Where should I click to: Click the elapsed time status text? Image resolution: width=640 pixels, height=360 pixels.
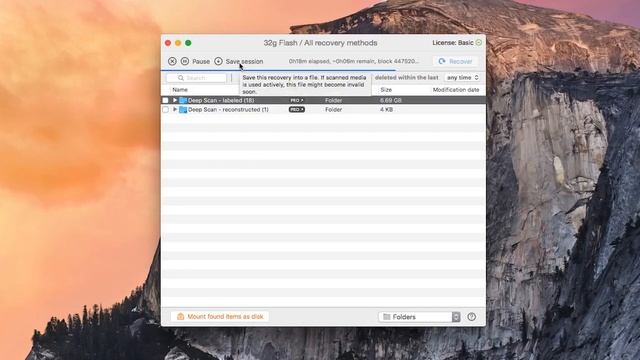pyautogui.click(x=354, y=61)
